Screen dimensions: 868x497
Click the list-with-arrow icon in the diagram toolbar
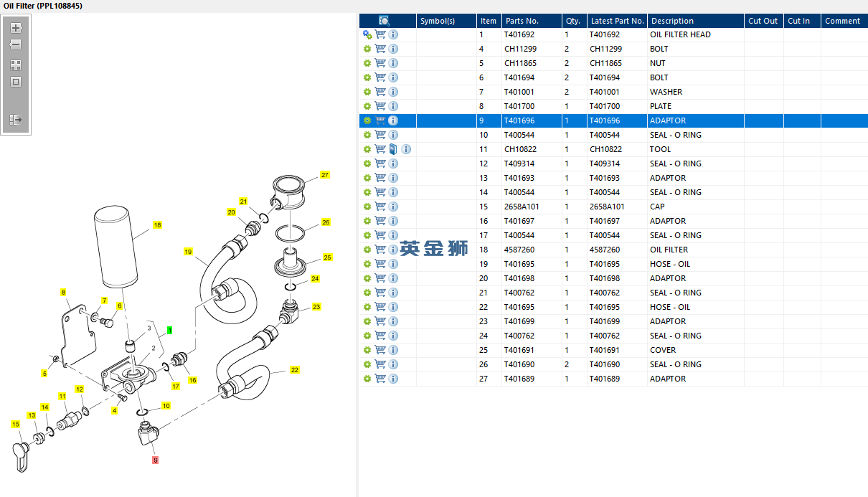[x=16, y=120]
